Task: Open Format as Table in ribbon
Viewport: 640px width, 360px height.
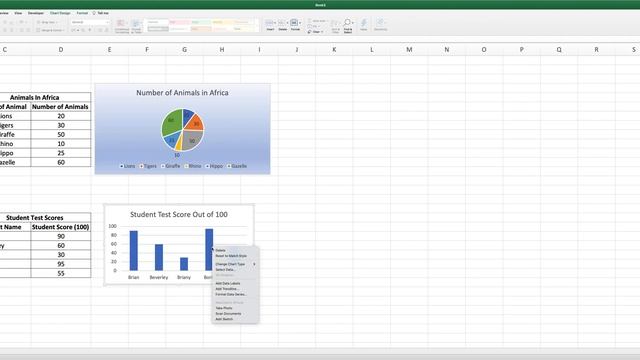Action: click(x=136, y=26)
